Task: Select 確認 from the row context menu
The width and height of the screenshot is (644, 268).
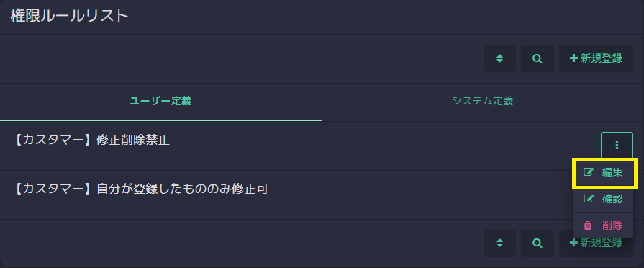Action: point(603,199)
